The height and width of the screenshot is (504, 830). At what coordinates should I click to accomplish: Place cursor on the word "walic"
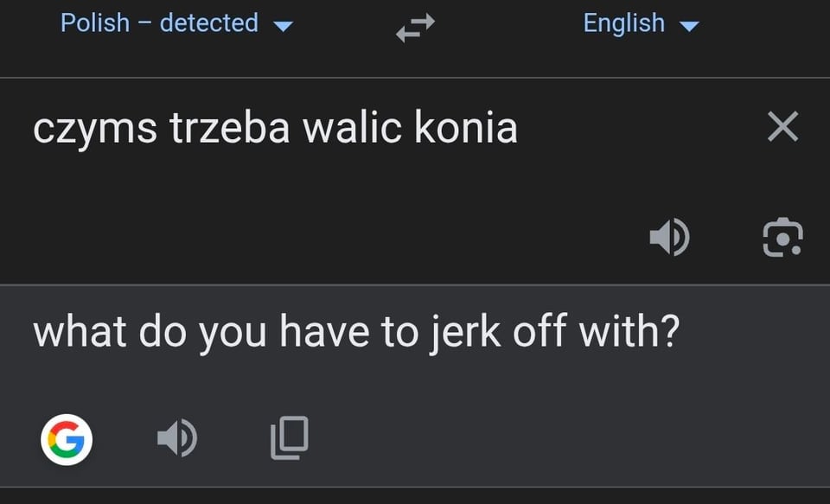click(352, 128)
